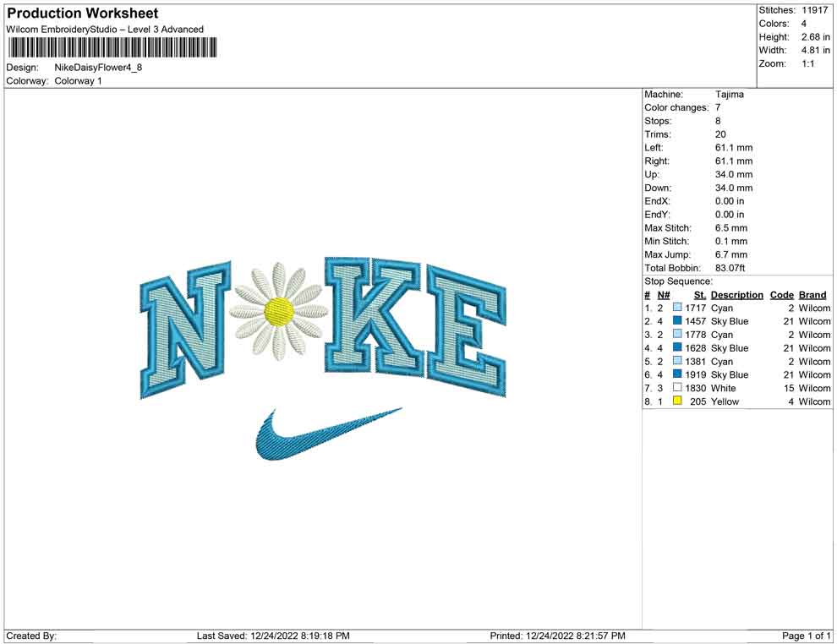The image size is (837, 644).
Task: Click the yellow color swatch in stop 8
Action: click(x=677, y=401)
